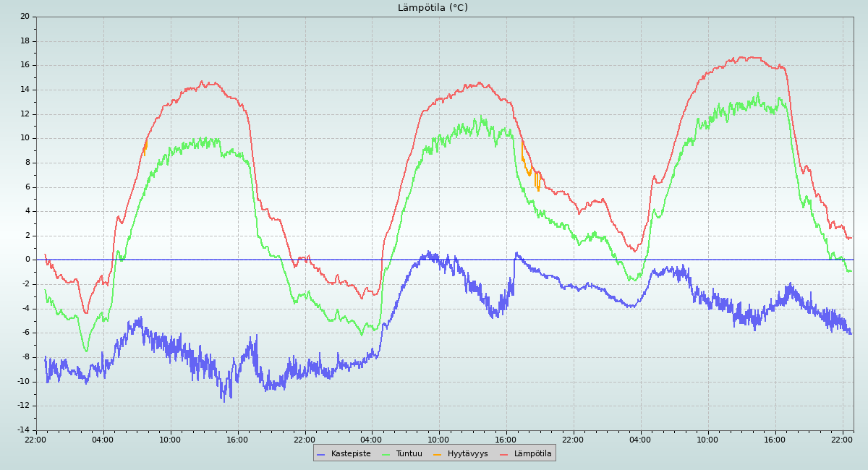Select the 0 tick label on y-axis
This screenshot has width=868, height=470.
point(27,260)
